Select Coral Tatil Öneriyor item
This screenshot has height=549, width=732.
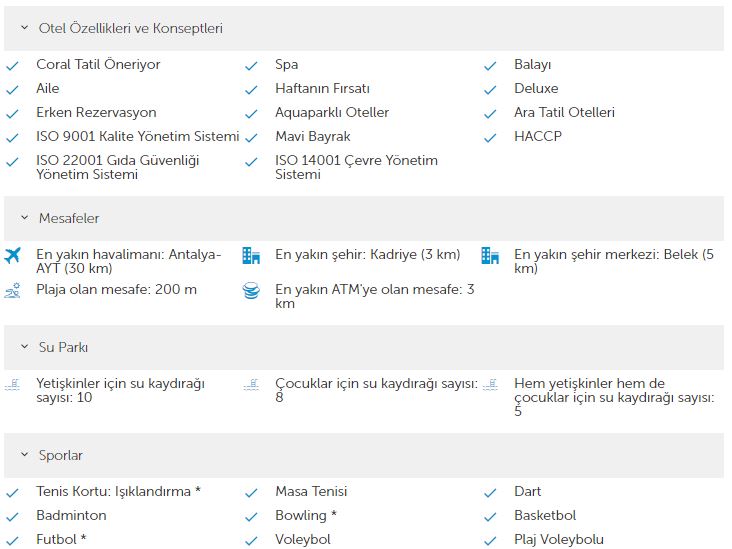pos(98,64)
